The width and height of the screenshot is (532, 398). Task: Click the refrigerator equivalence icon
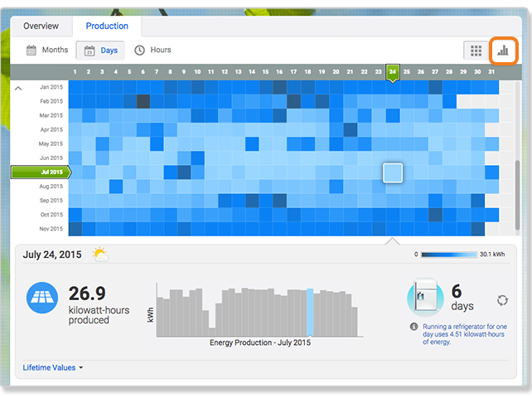(x=425, y=297)
